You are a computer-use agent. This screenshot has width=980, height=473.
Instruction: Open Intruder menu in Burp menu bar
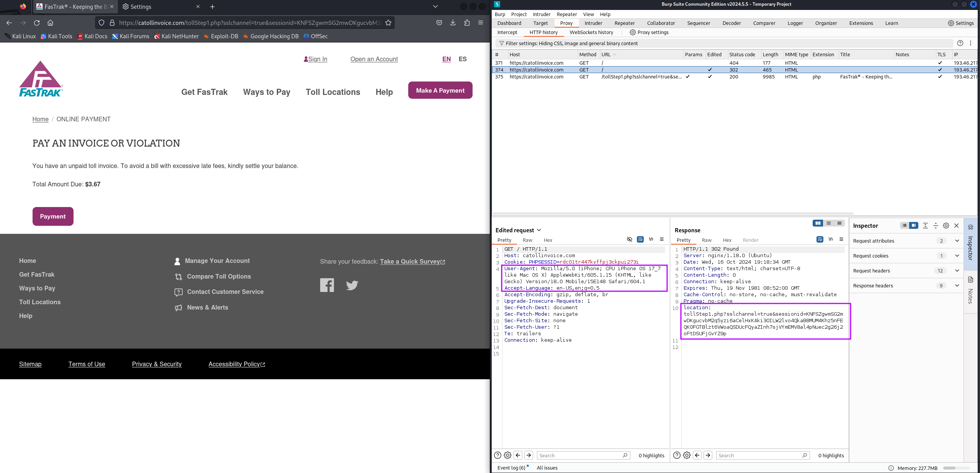tap(542, 14)
